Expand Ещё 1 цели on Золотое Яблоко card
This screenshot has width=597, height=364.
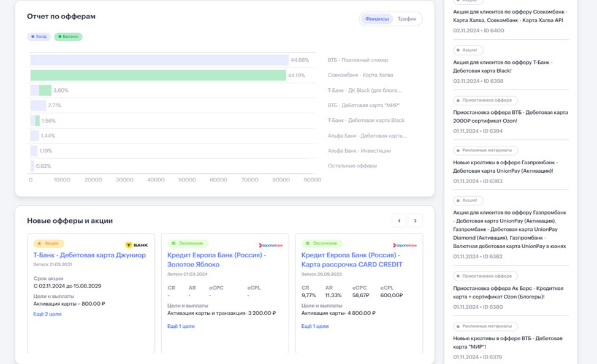pos(181,326)
